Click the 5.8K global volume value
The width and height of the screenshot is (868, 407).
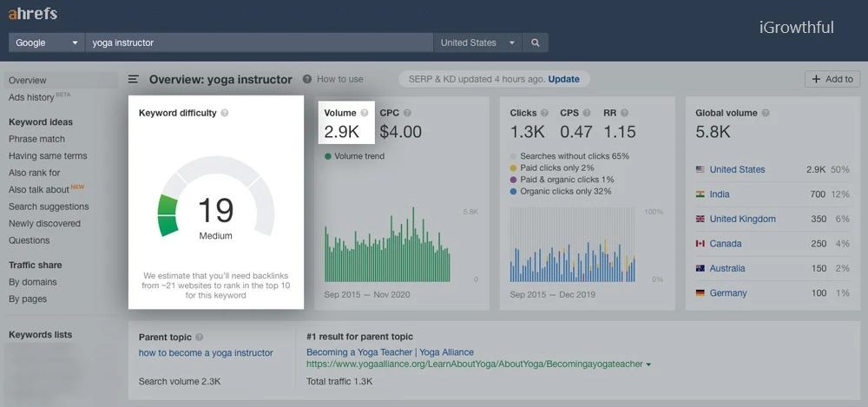pos(713,131)
